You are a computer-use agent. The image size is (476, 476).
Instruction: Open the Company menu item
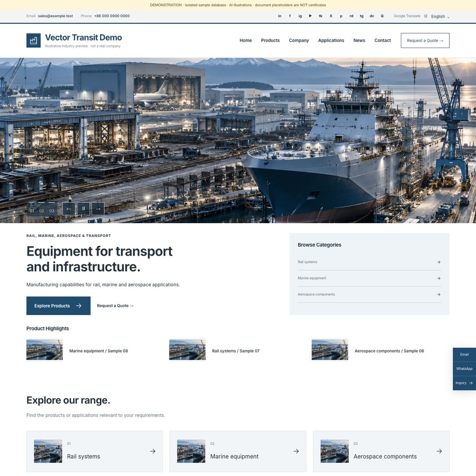[x=299, y=40]
